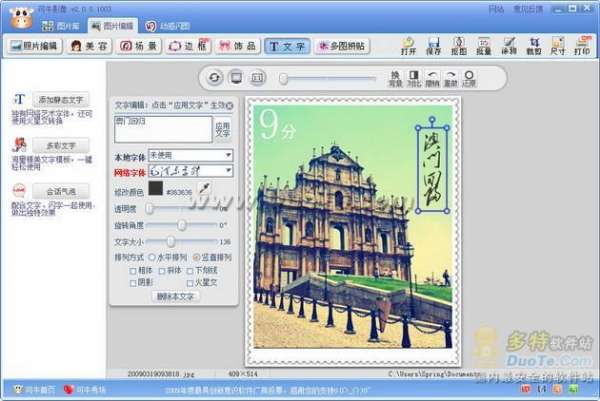The height and width of the screenshot is (401, 600).
Task: Switch to the 图片编辑 tab
Action: (x=112, y=26)
